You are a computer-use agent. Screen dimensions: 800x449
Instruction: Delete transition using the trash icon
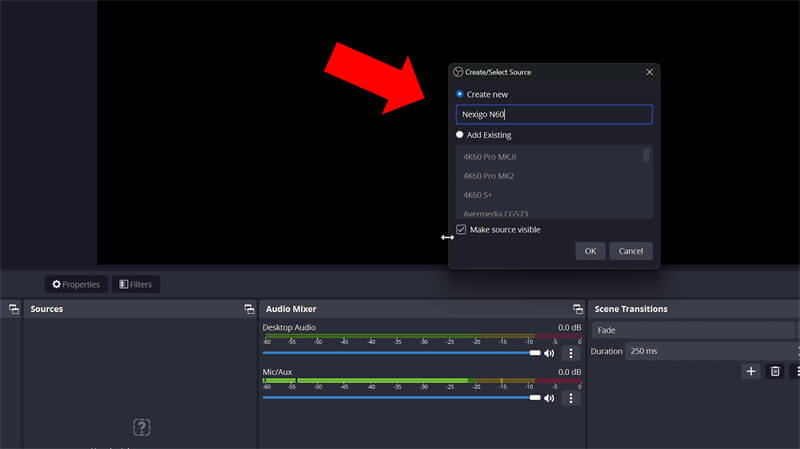(x=775, y=371)
